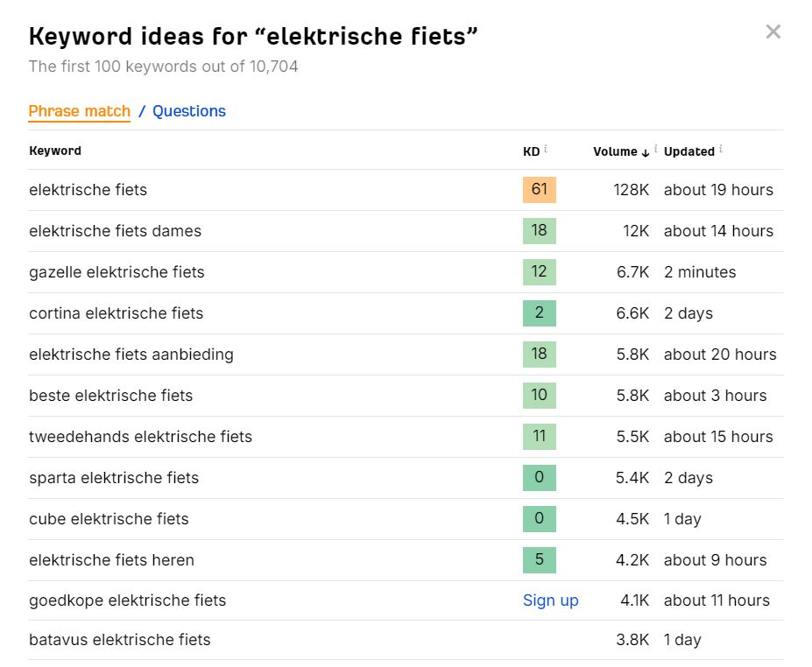Click KD badge for elektrische fiets heren
The image size is (812, 667).
[x=539, y=560]
